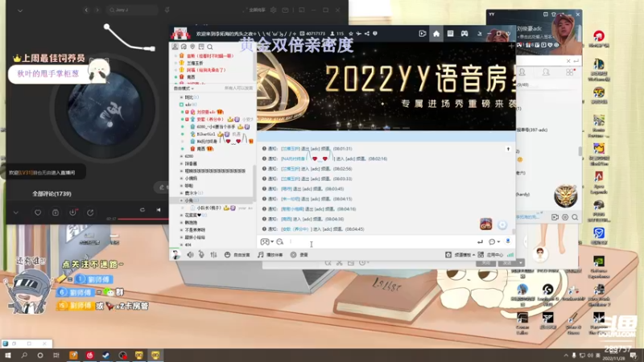Click the voice recognition microphone in music player
Image resolution: width=644 pixels, height=362 pixels.
(167, 10)
